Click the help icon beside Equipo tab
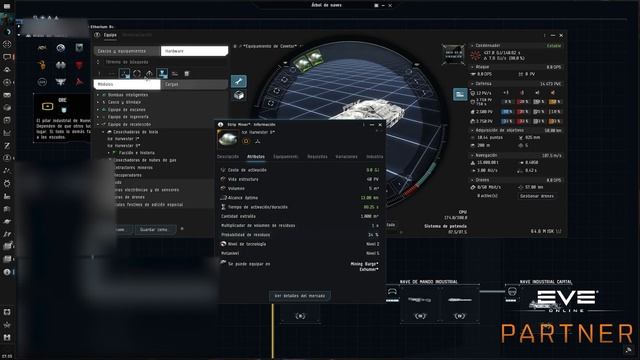The width and height of the screenshot is (640, 360). click(97, 35)
